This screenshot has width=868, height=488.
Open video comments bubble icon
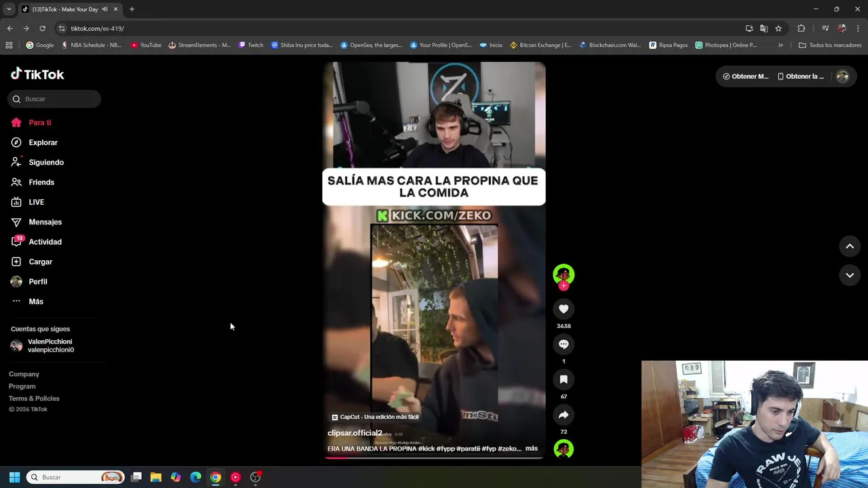564,344
